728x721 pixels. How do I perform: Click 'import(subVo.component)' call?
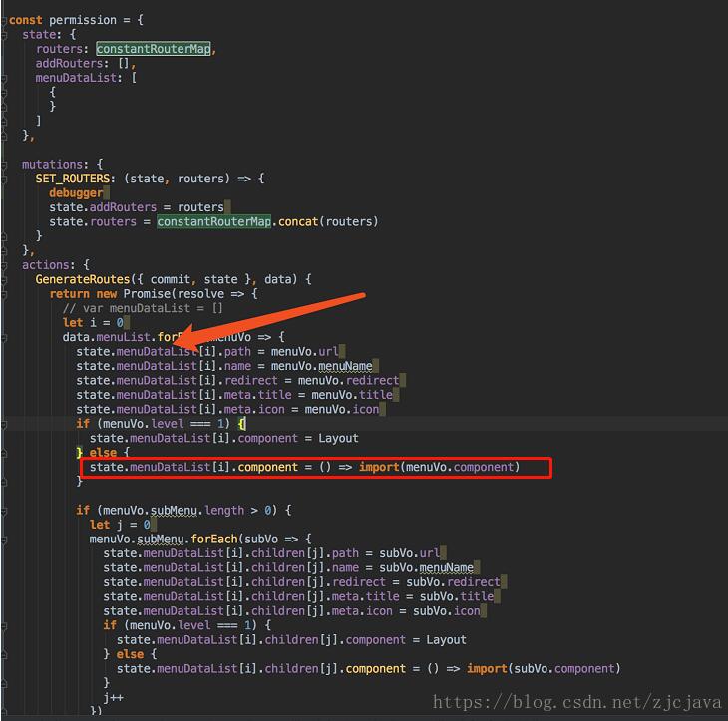(x=544, y=668)
